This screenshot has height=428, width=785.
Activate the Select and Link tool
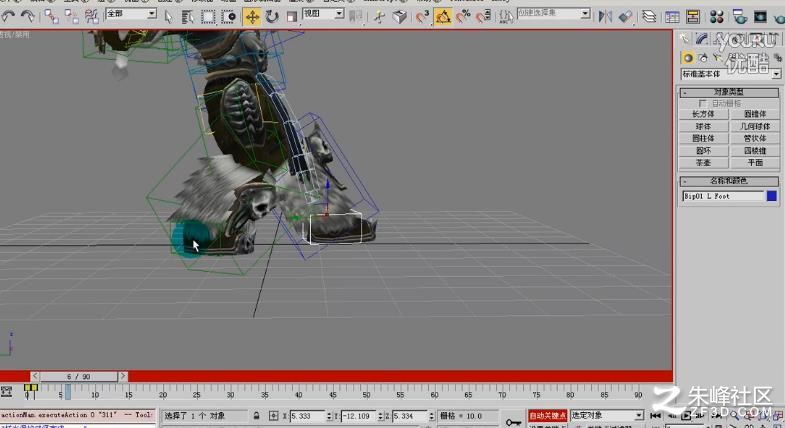pos(51,17)
